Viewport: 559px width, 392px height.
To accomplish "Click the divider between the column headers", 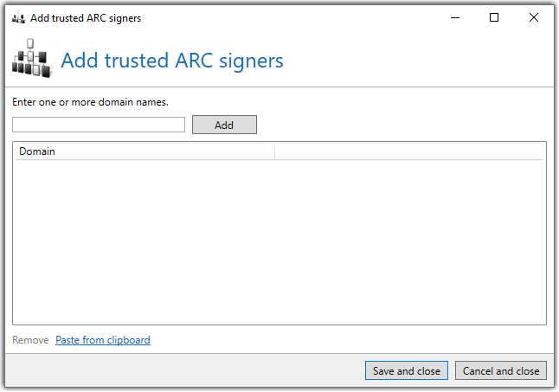I will pos(275,151).
